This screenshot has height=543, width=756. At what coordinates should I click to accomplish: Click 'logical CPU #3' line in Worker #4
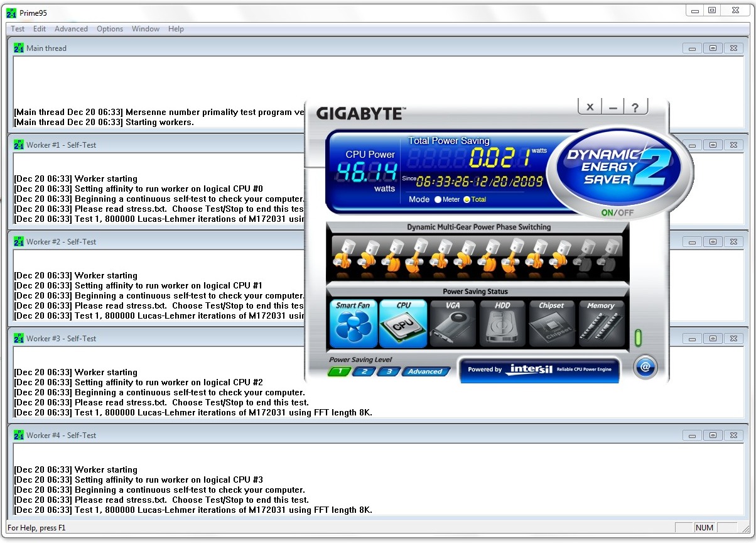pos(138,480)
